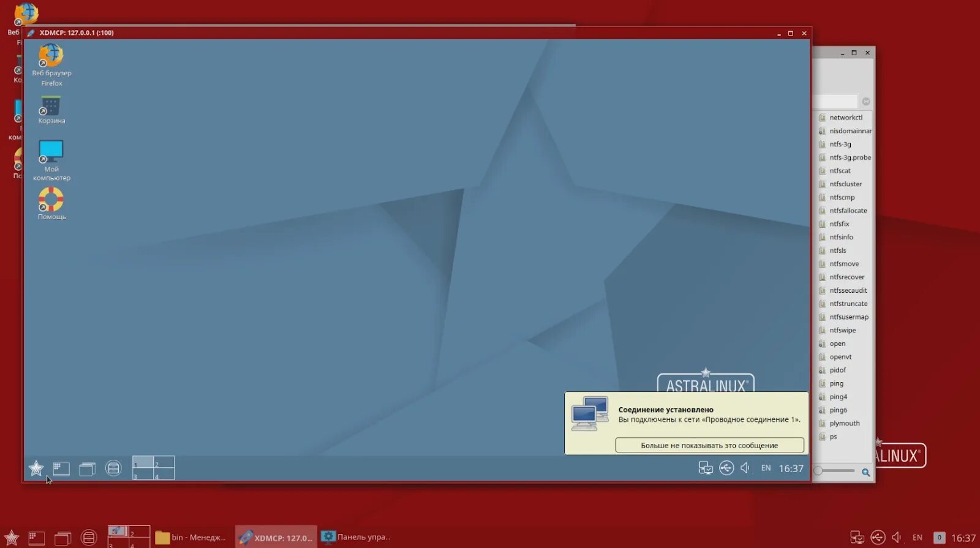980x548 pixels.
Task: Open Firefox web browser icon in XDMCP desktop
Action: tap(51, 64)
